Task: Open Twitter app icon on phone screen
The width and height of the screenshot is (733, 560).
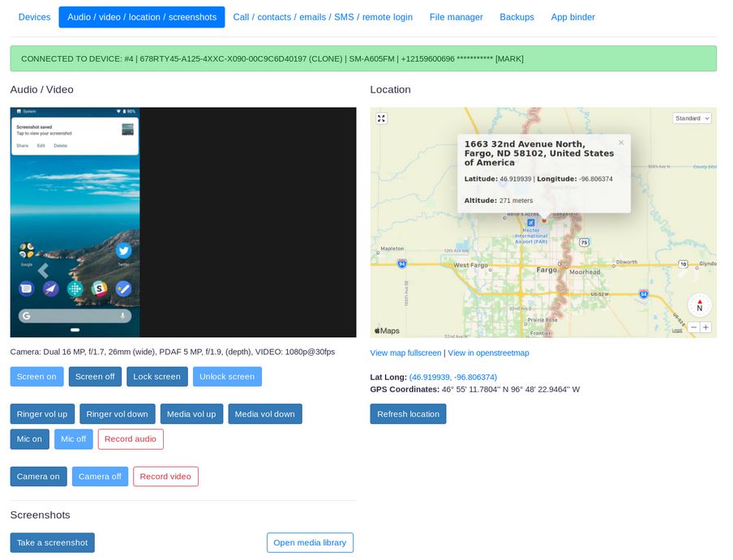Action: (123, 250)
